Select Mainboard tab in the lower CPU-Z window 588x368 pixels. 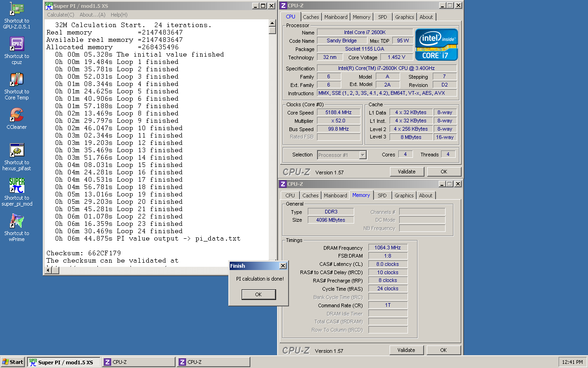click(335, 195)
